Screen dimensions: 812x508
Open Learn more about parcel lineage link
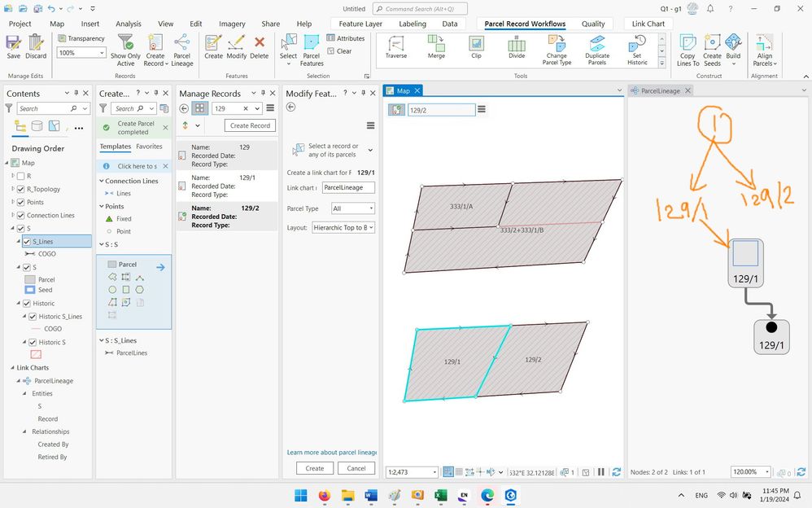point(332,452)
